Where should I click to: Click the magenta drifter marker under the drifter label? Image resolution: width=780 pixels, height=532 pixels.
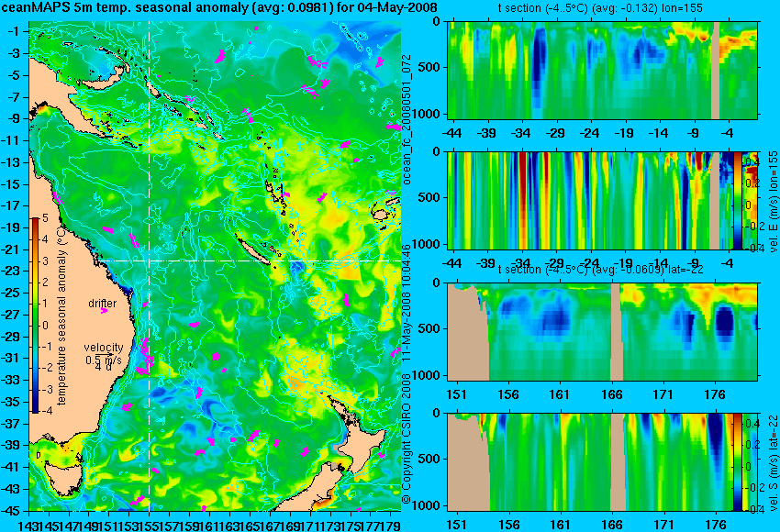tap(104, 311)
